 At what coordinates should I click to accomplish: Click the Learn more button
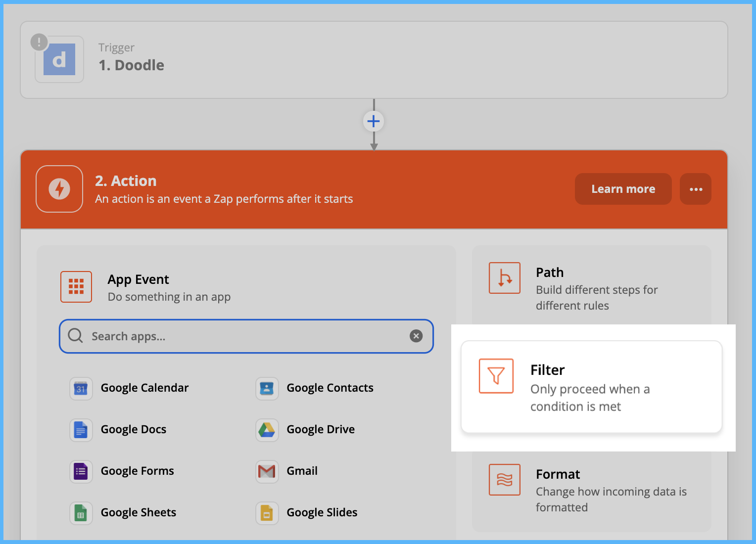(623, 189)
